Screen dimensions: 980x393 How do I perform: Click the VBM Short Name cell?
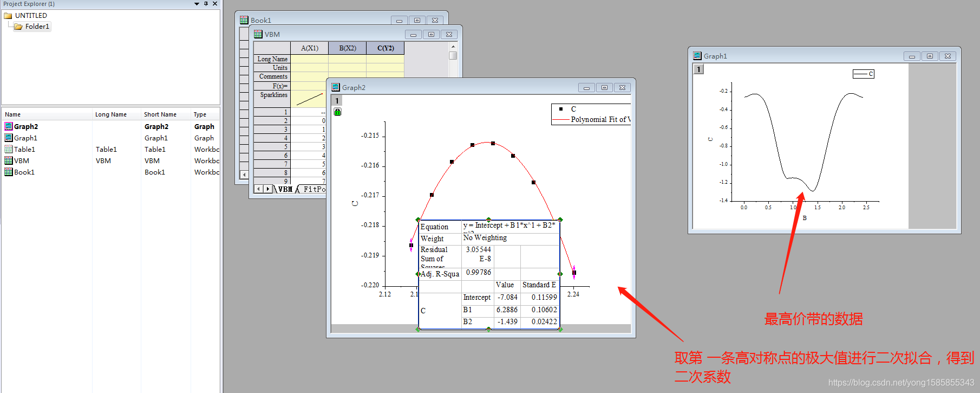click(152, 160)
